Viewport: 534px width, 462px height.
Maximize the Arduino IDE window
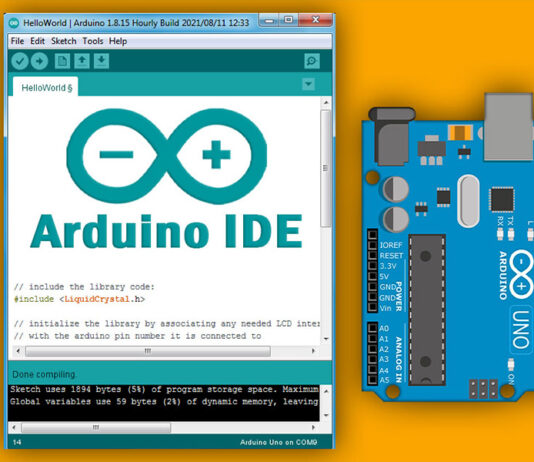[x=288, y=20]
